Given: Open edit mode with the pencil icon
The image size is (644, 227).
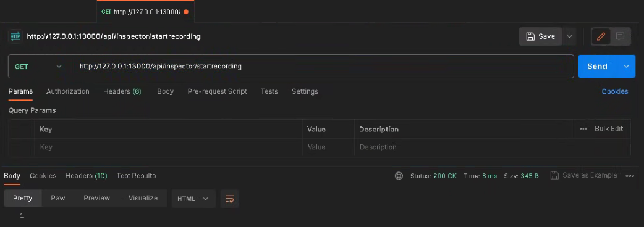Looking at the screenshot, I should (601, 36).
